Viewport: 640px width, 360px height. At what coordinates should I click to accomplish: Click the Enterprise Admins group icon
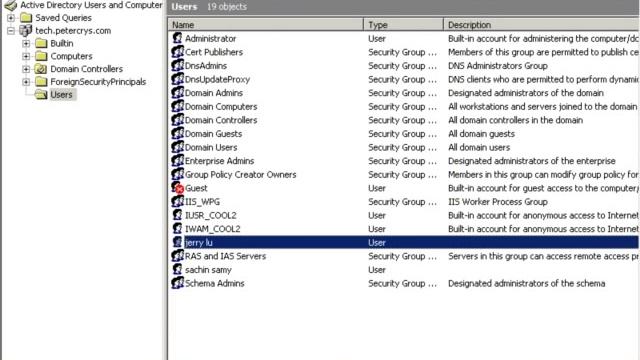coord(178,161)
